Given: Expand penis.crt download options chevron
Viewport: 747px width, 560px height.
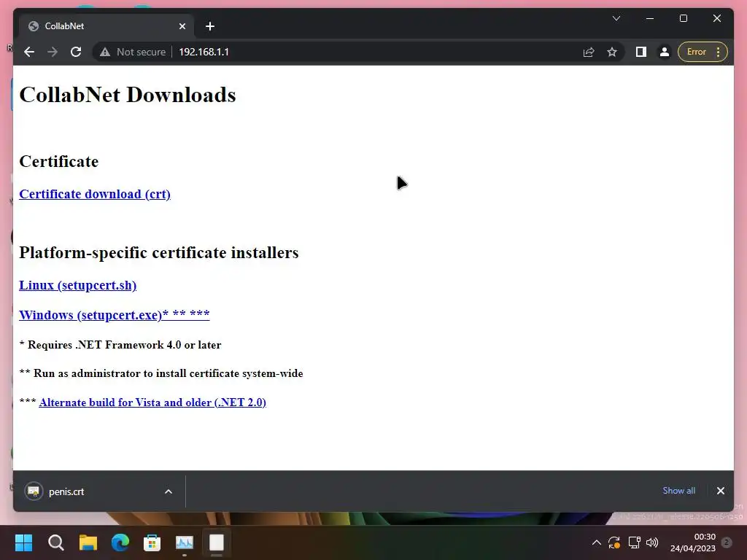Looking at the screenshot, I should 169,491.
